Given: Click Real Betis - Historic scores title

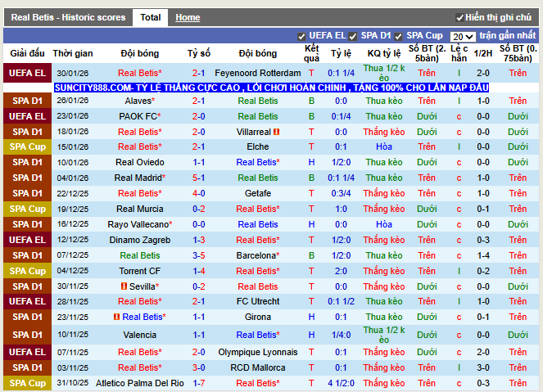Looking at the screenshot, I should 68,17.
